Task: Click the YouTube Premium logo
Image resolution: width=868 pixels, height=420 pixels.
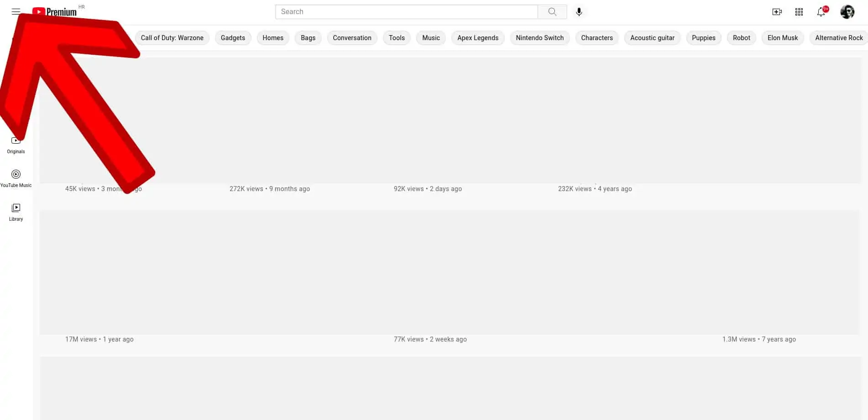Action: (x=55, y=12)
